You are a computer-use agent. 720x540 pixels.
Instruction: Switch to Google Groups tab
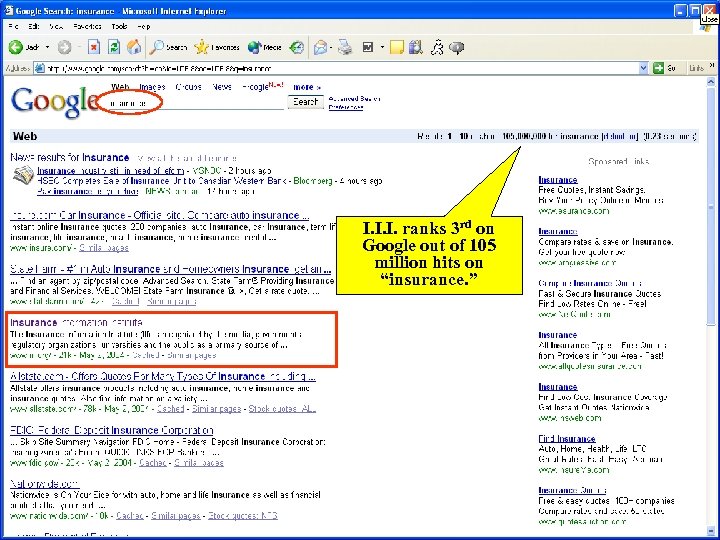[188, 87]
